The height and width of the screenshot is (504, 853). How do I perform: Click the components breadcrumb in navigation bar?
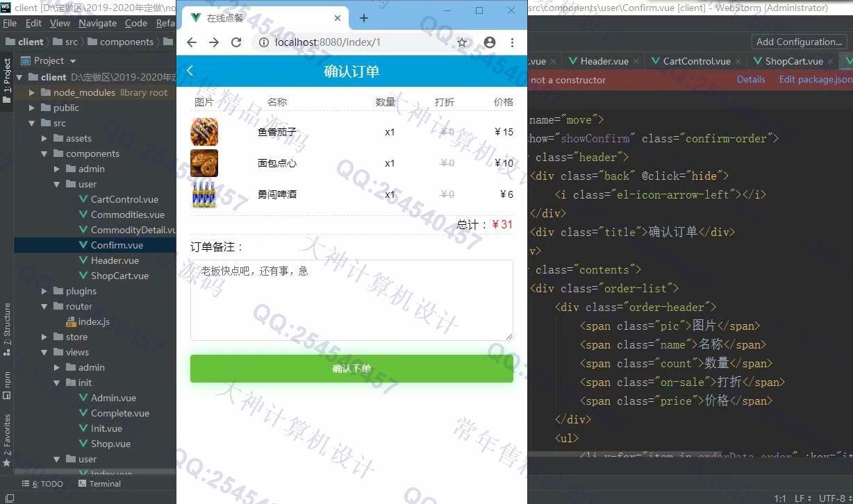[x=120, y=42]
